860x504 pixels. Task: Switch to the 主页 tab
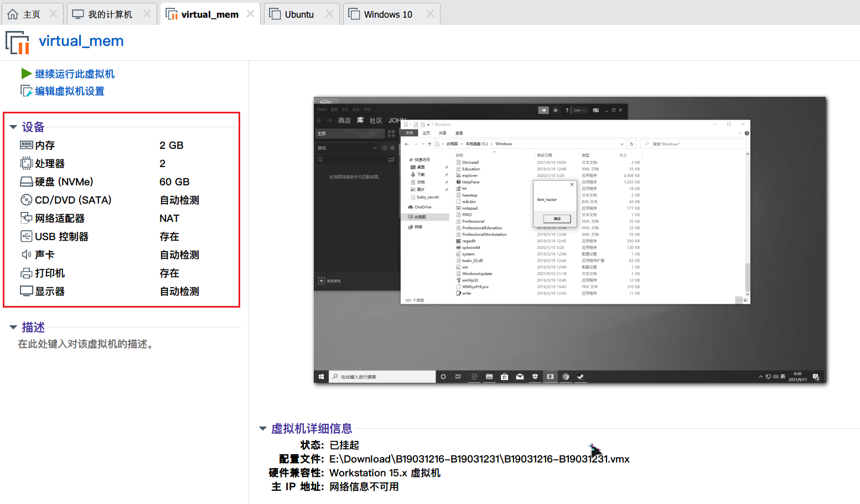(32, 14)
